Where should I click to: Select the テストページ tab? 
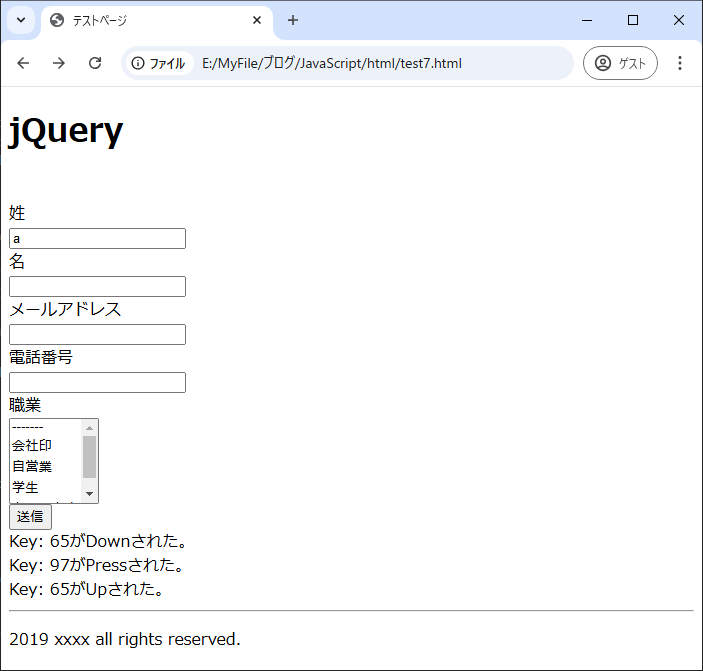pos(157,21)
